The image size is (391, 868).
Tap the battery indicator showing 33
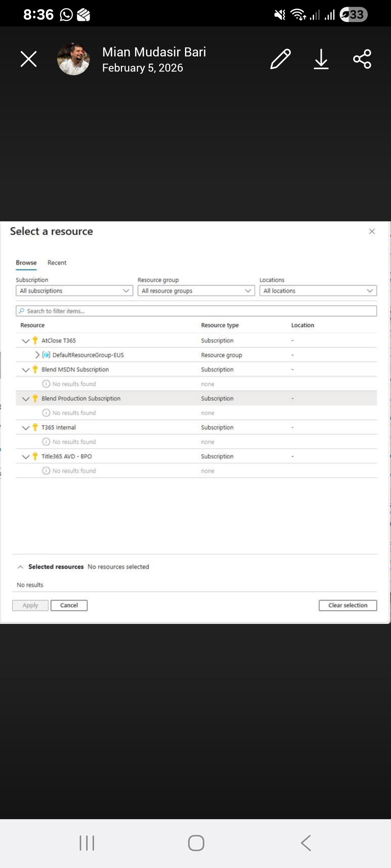354,14
